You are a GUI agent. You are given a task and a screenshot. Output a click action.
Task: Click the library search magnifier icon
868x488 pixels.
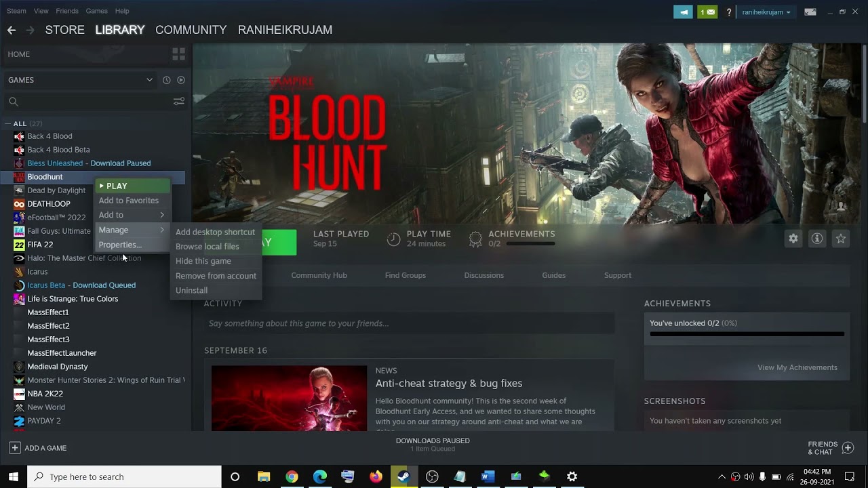click(x=13, y=102)
